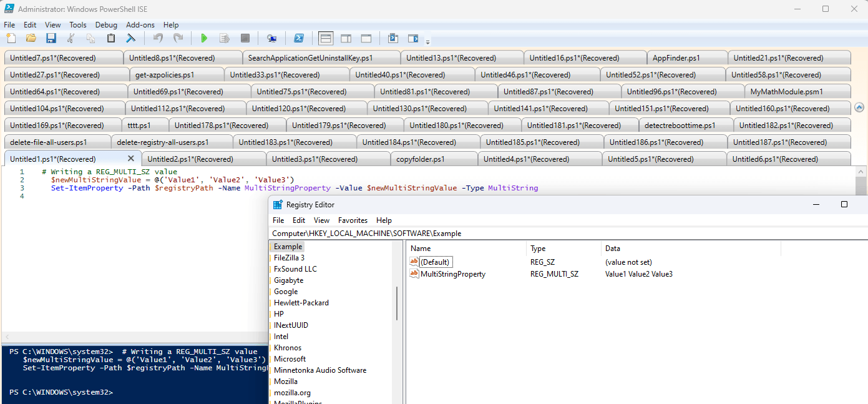The height and width of the screenshot is (404, 868).
Task: Open the Tools menu
Action: pyautogui.click(x=78, y=25)
